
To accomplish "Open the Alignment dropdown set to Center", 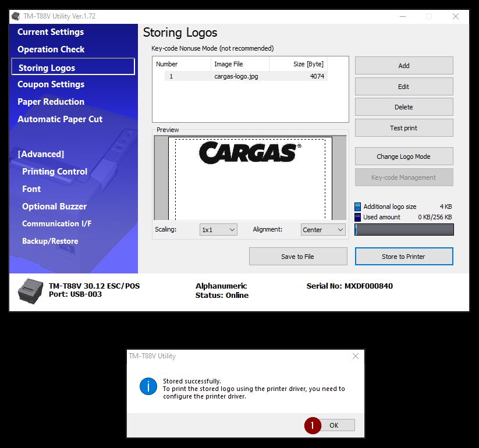I will point(323,230).
